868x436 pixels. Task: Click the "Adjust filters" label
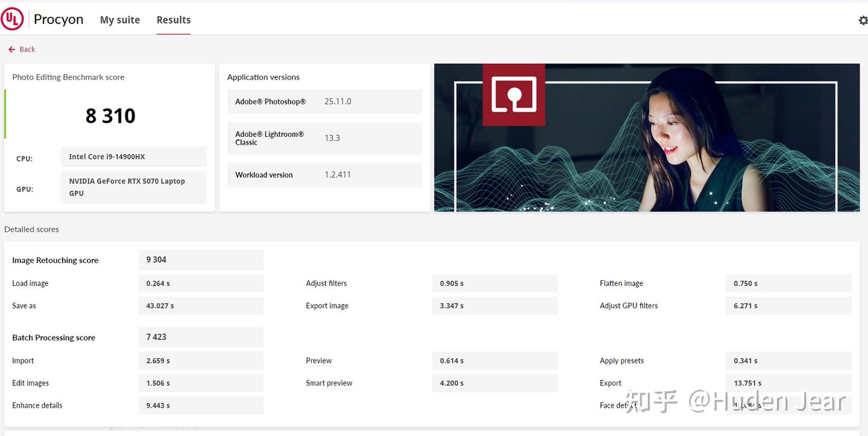point(326,283)
